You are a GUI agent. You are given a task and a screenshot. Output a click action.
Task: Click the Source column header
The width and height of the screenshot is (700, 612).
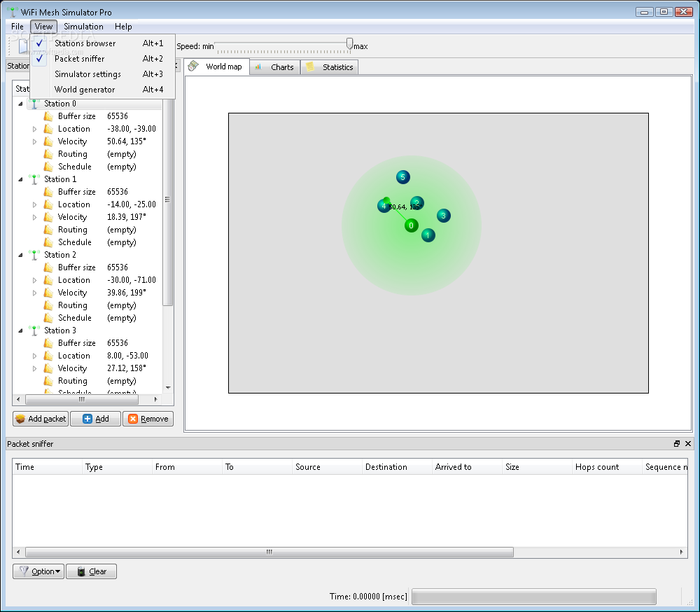click(x=327, y=467)
